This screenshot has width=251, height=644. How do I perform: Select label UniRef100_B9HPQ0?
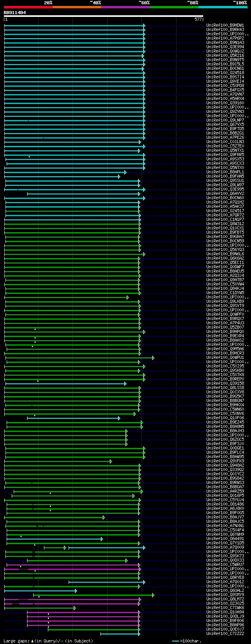225,332
